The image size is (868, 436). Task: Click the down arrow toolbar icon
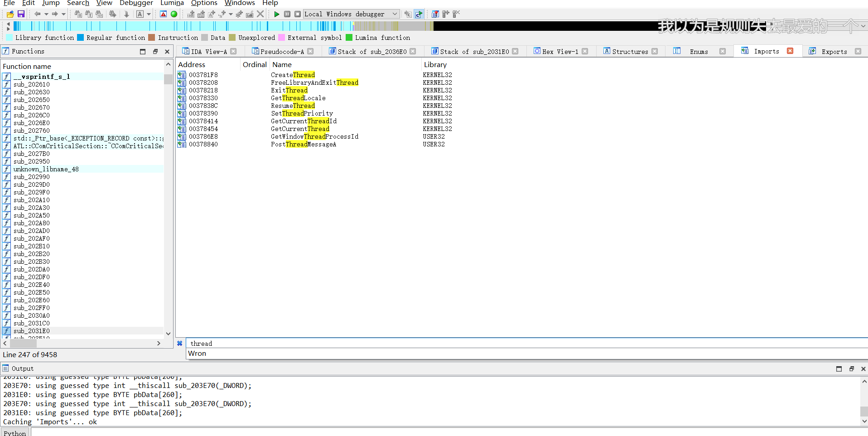click(x=126, y=14)
